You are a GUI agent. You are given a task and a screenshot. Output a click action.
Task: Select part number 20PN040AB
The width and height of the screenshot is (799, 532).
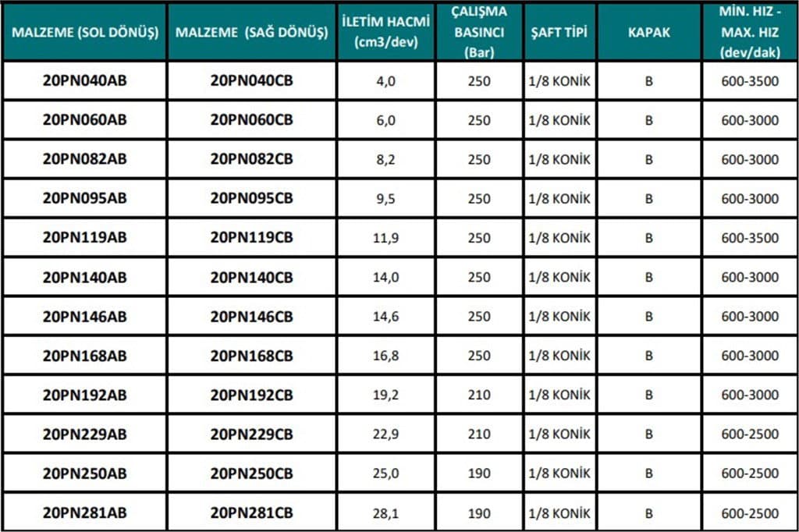pyautogui.click(x=85, y=81)
